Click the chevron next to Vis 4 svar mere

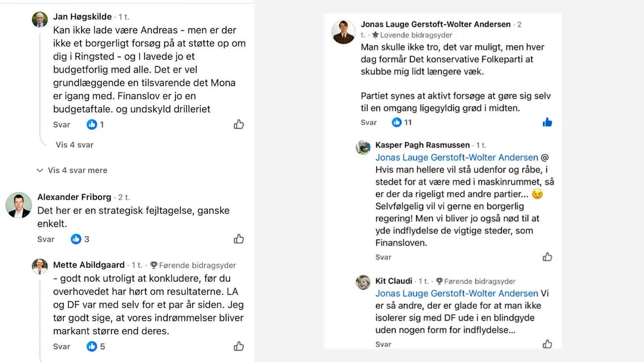coord(40,170)
